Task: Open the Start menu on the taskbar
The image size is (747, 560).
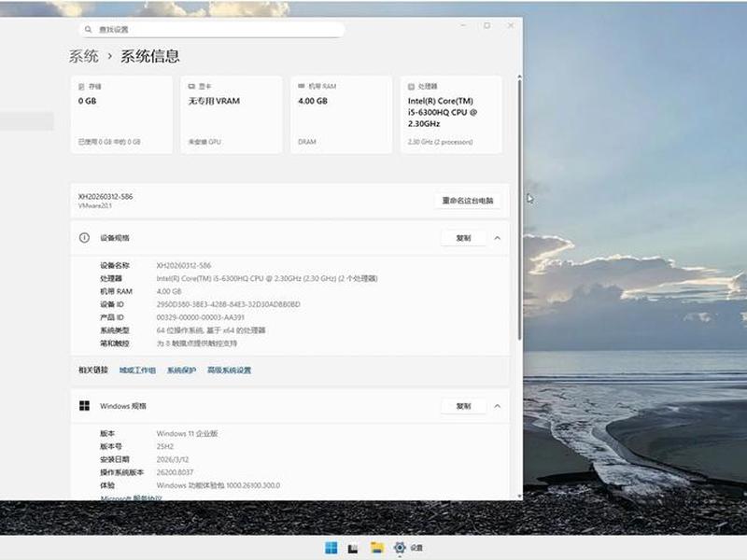Action: (x=331, y=548)
